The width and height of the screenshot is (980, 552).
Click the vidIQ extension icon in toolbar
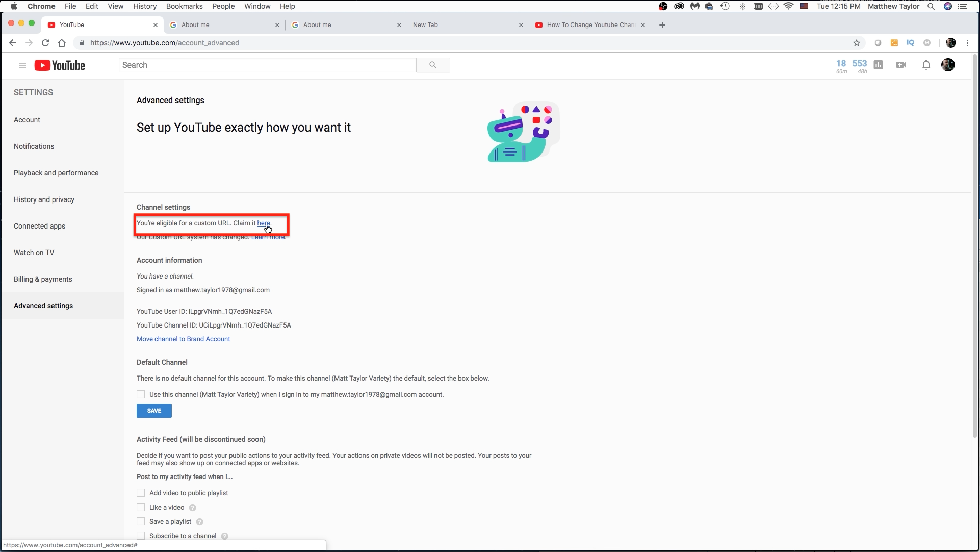(x=910, y=43)
